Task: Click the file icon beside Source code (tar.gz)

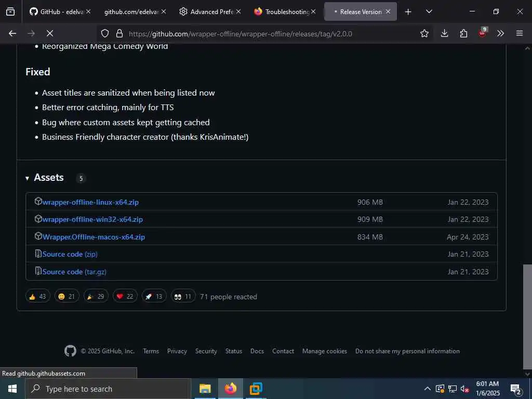Action: pyautogui.click(x=38, y=271)
